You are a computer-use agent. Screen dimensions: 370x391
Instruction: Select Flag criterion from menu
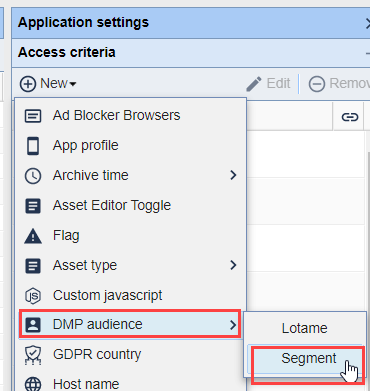(130, 235)
